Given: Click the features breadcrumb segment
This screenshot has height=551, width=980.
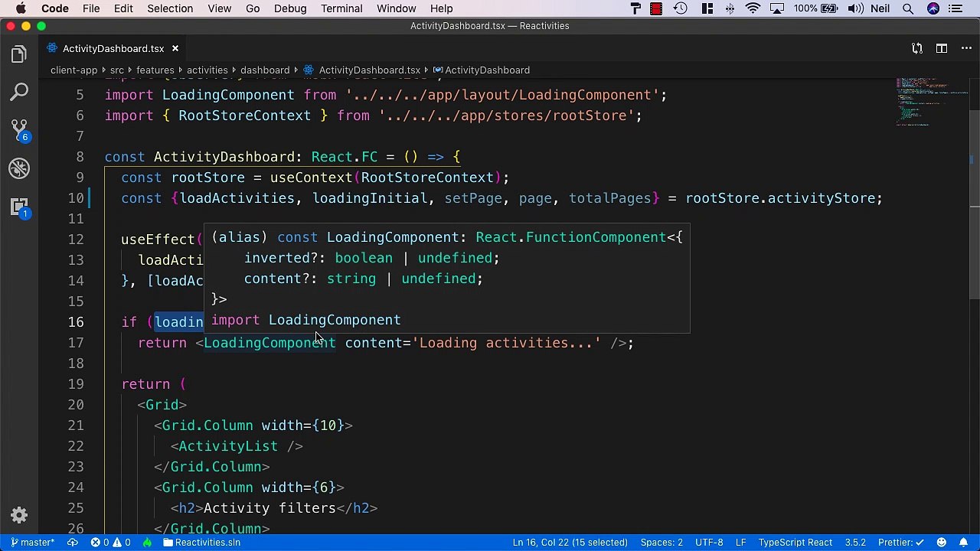Looking at the screenshot, I should [155, 70].
